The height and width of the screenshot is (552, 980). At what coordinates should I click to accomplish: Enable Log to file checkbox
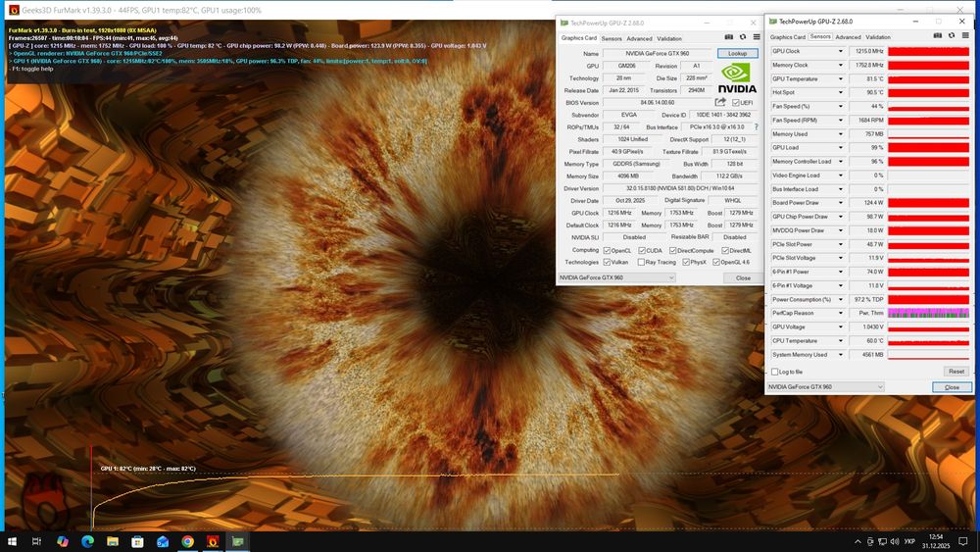774,372
